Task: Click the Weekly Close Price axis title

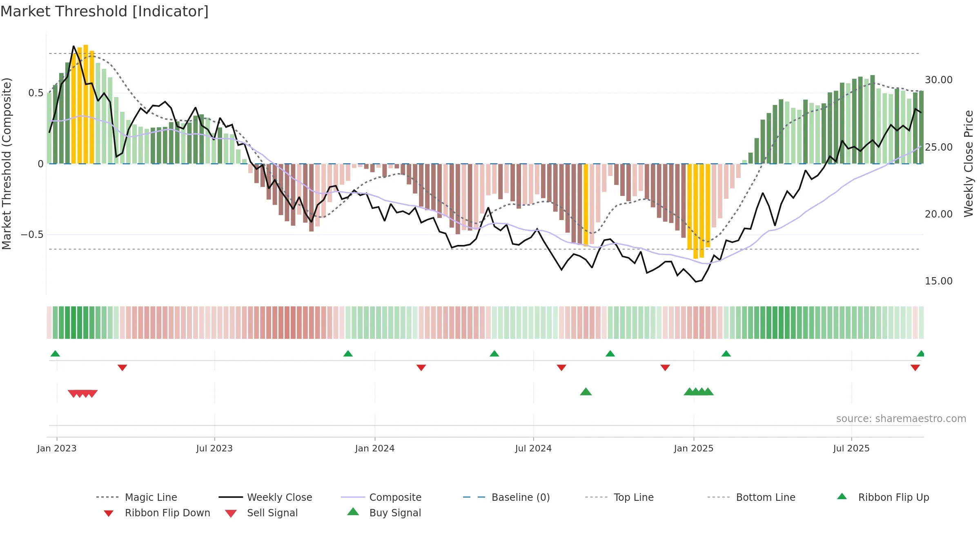Action: [969, 163]
